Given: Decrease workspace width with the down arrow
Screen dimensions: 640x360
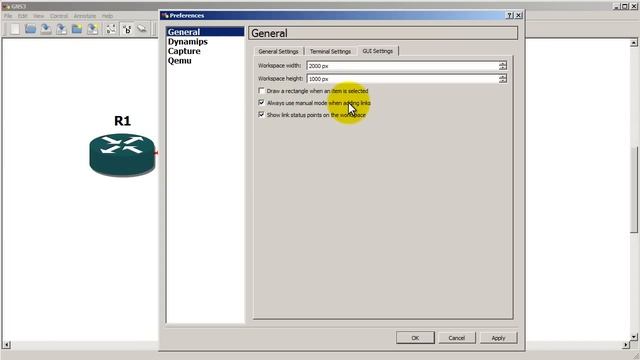Looking at the screenshot, I should tap(502, 68).
